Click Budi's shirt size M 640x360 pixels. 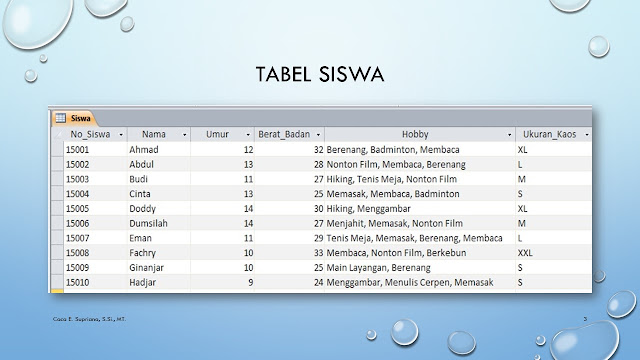click(554, 179)
